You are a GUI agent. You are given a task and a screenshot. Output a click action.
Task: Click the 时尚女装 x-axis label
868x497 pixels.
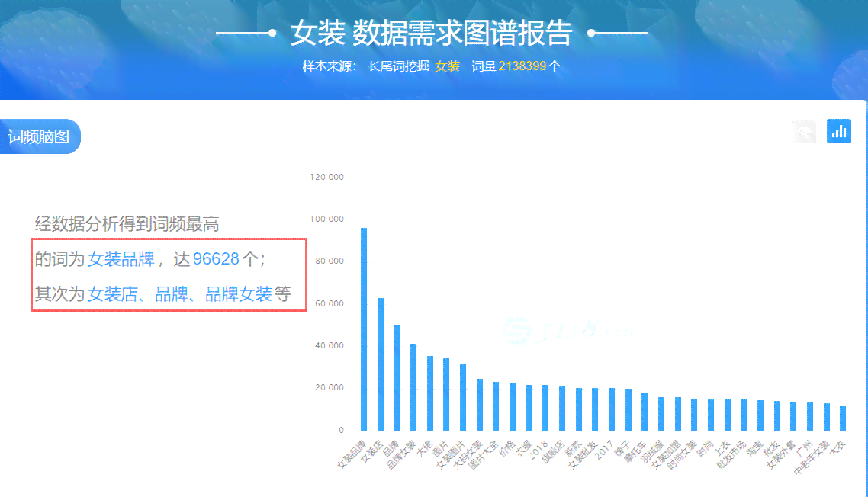tap(682, 454)
